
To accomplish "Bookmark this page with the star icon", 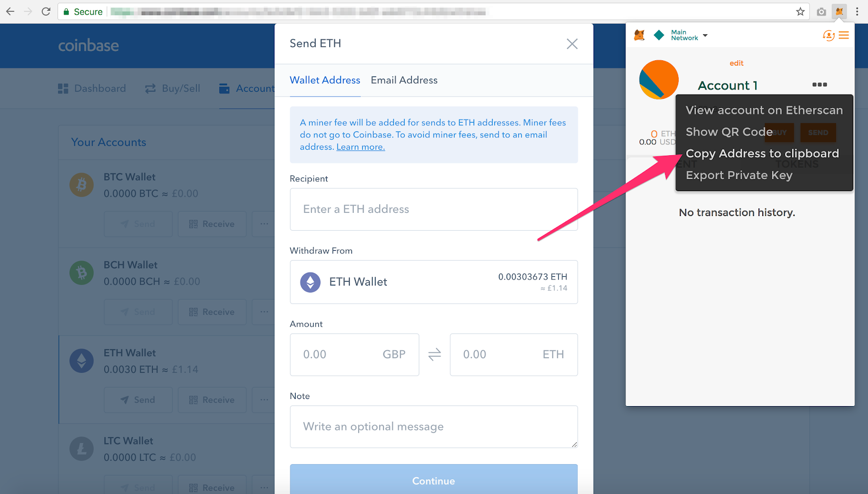I will click(x=800, y=11).
